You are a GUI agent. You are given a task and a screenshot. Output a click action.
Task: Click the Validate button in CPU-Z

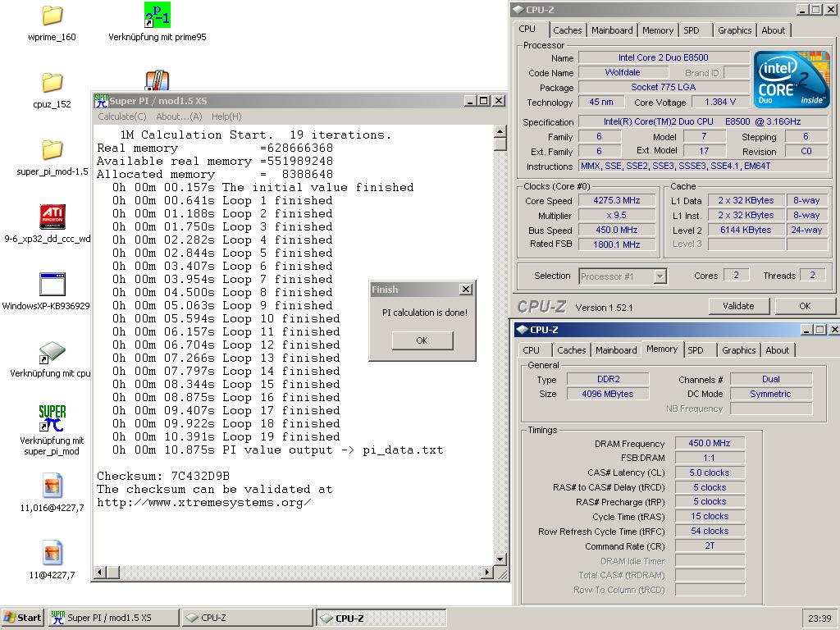(738, 306)
